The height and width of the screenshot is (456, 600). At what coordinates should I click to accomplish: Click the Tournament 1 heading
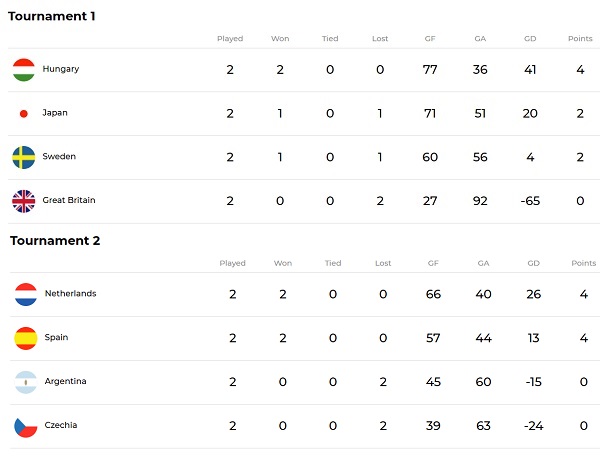point(53,16)
